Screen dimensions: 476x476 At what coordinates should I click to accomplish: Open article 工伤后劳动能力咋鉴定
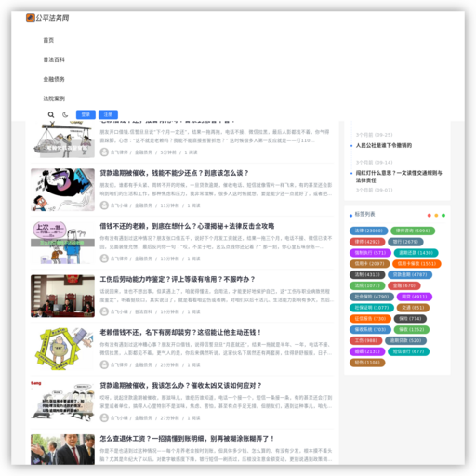[177, 279]
